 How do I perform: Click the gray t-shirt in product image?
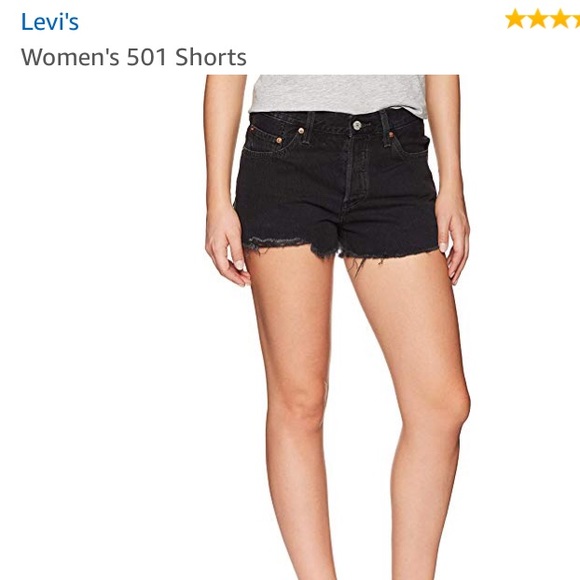pos(338,94)
